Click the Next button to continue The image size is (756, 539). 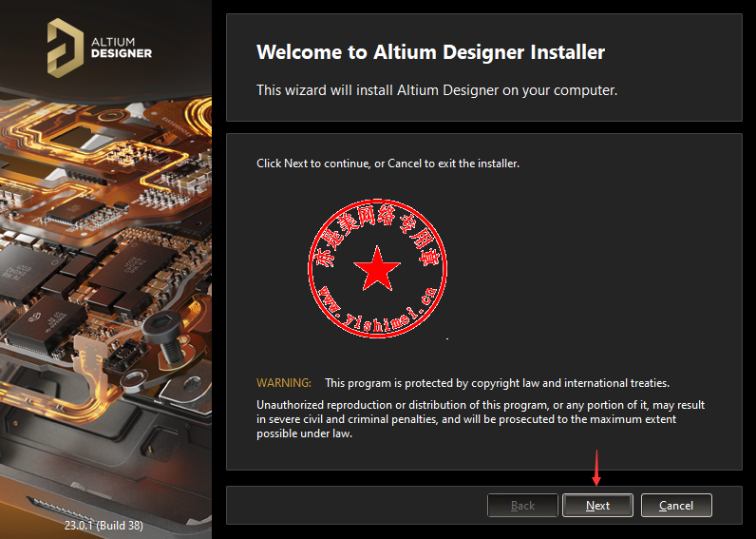point(597,505)
